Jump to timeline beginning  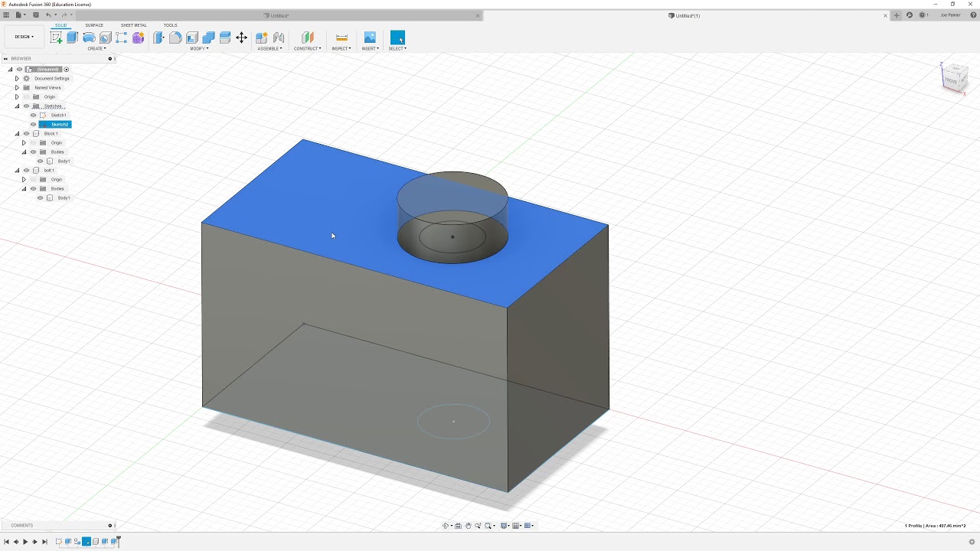6,542
